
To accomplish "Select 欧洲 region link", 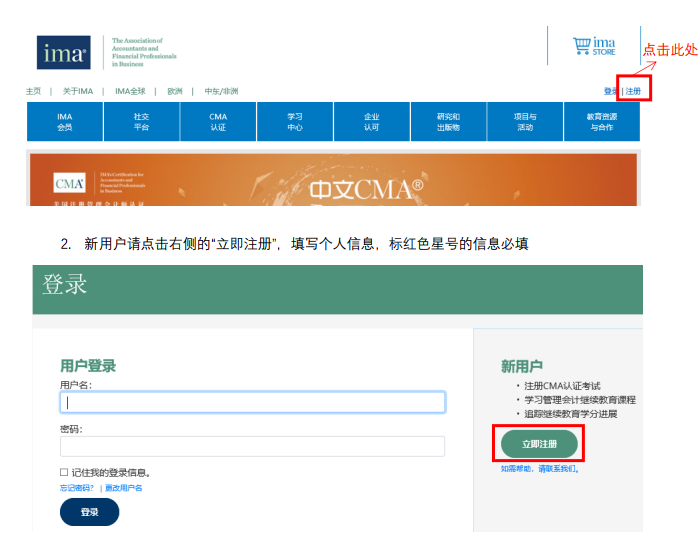I will [x=175, y=91].
